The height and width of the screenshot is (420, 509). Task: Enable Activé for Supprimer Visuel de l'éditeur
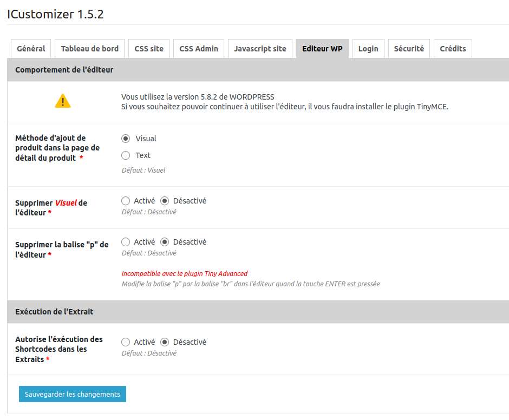point(126,201)
